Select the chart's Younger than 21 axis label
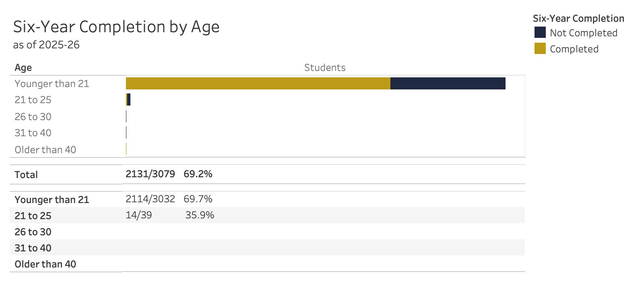This screenshot has height=282, width=644. [52, 84]
